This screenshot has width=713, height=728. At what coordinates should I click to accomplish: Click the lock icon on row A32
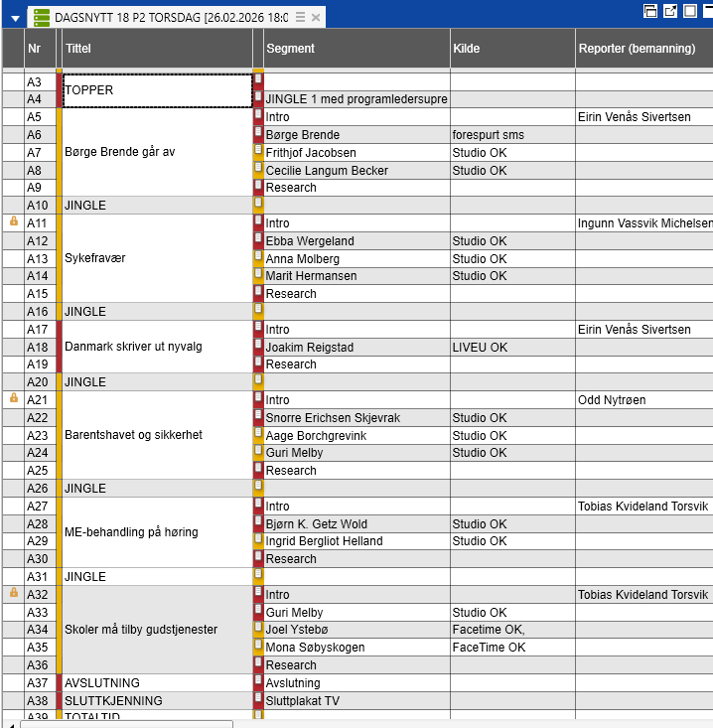(13, 593)
